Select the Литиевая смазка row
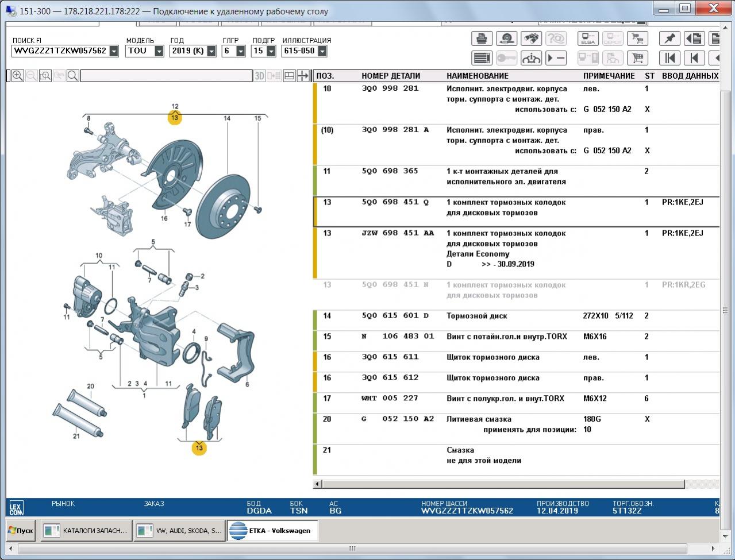735x560 pixels. pos(516,428)
